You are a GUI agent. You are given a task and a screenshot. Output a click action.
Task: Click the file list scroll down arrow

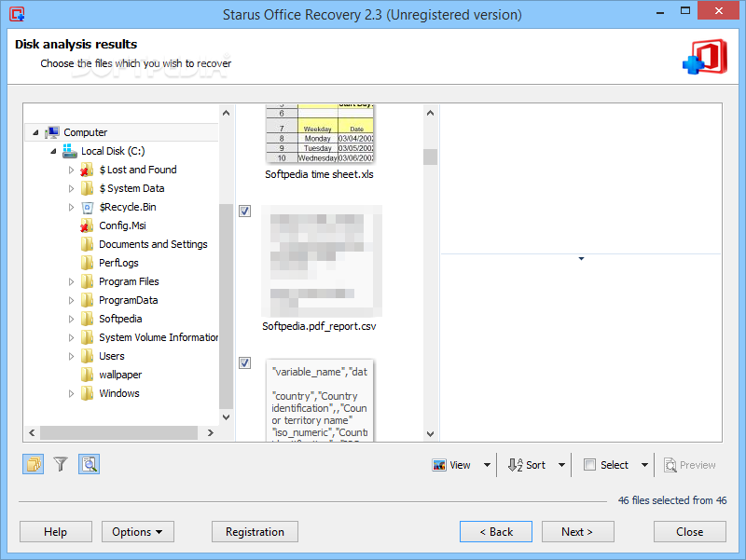pyautogui.click(x=430, y=433)
